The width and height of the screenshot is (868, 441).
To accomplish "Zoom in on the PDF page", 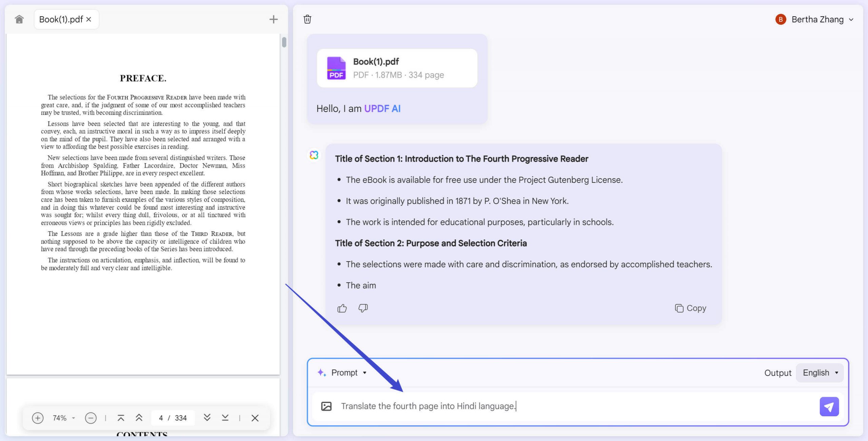I will (38, 418).
